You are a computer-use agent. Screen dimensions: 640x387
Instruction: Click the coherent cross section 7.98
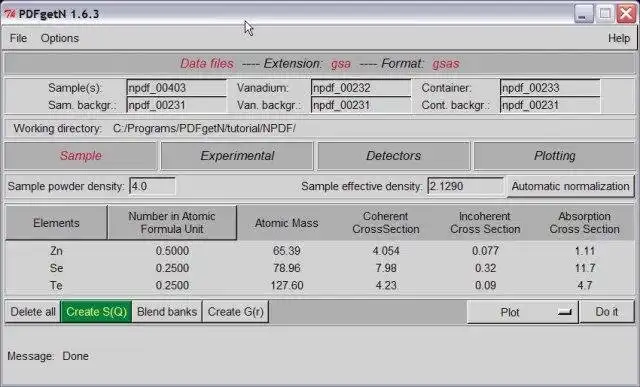(386, 268)
